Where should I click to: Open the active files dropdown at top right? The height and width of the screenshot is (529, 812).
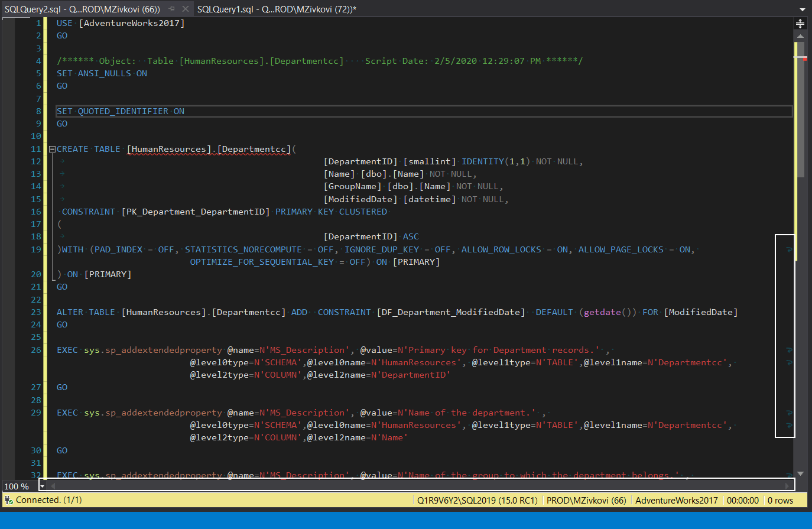click(803, 9)
